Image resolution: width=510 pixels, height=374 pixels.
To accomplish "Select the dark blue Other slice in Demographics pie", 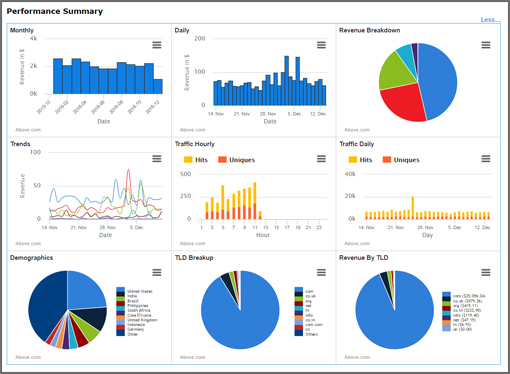I will click(x=47, y=305).
